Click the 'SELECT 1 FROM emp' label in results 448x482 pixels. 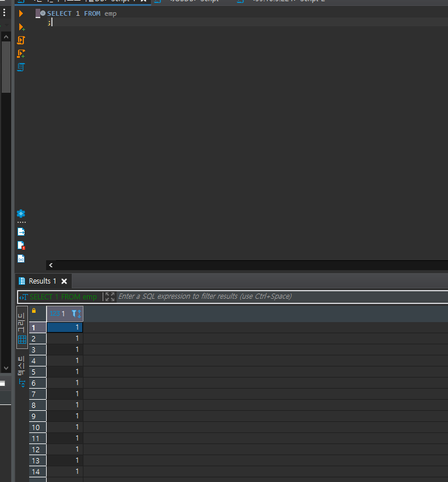tap(64, 297)
